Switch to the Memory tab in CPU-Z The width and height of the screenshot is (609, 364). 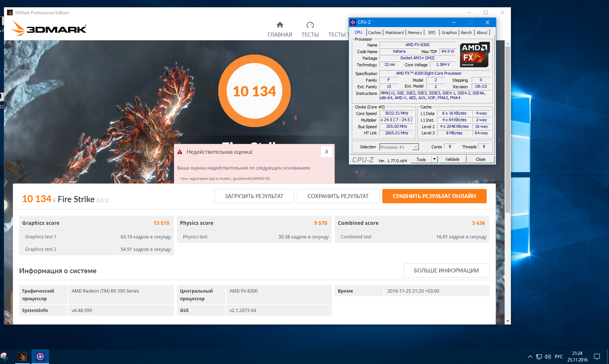point(415,33)
